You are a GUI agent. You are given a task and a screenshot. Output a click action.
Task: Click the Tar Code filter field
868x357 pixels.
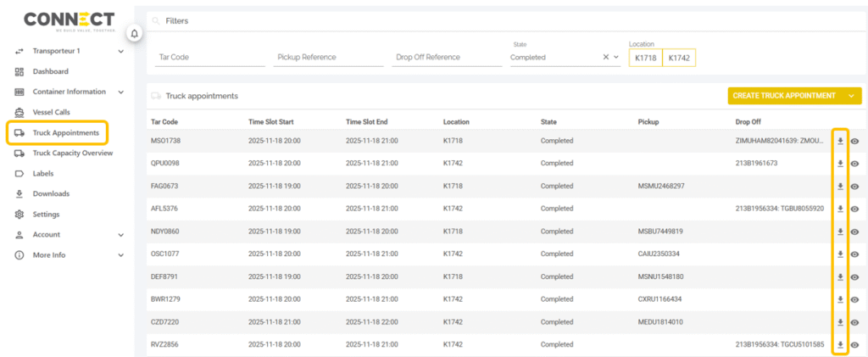[x=211, y=58]
